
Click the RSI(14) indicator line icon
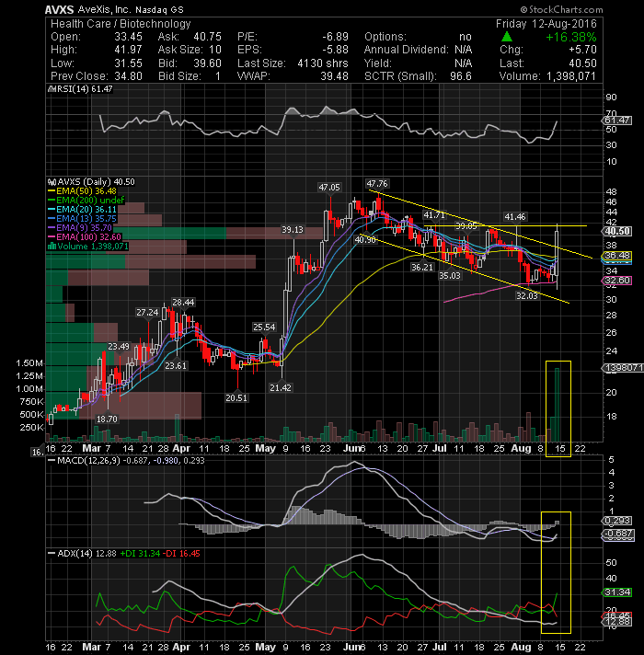(52, 89)
